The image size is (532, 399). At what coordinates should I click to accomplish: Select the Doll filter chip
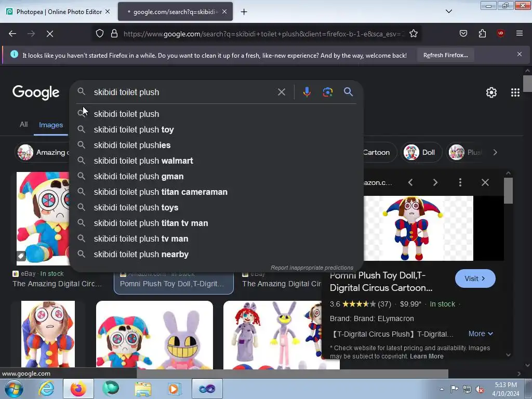(x=421, y=152)
